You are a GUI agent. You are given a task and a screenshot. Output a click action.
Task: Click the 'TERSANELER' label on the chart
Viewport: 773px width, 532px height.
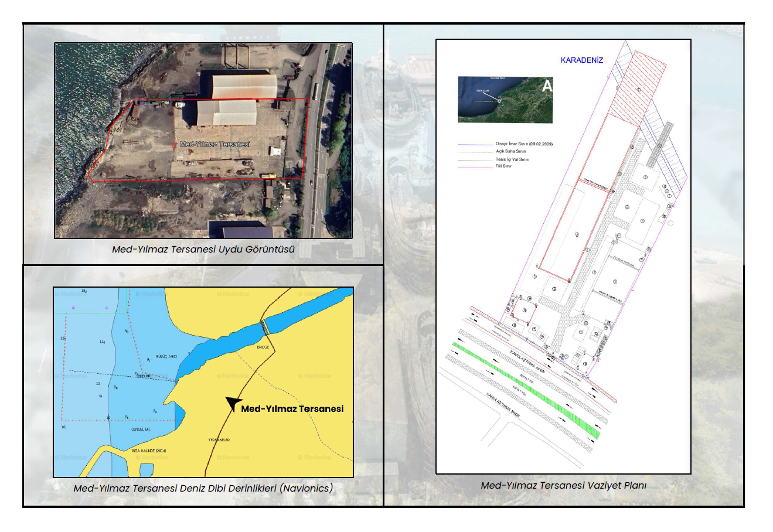pos(219,439)
